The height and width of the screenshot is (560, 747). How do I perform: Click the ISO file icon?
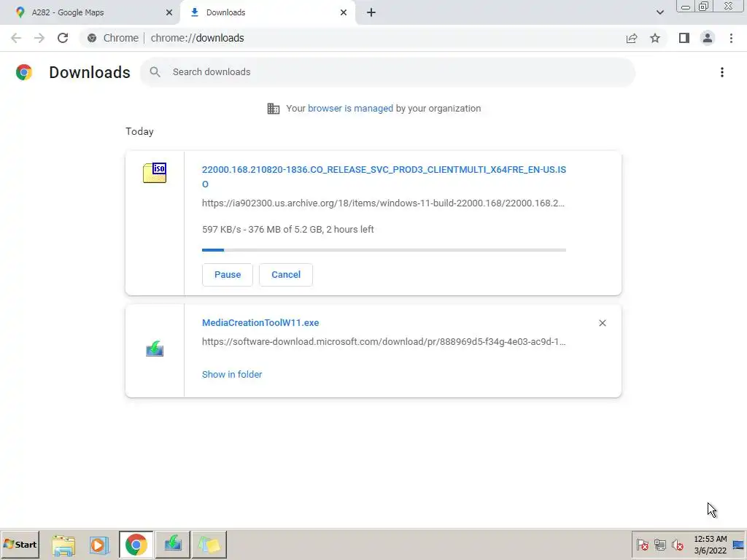point(155,173)
